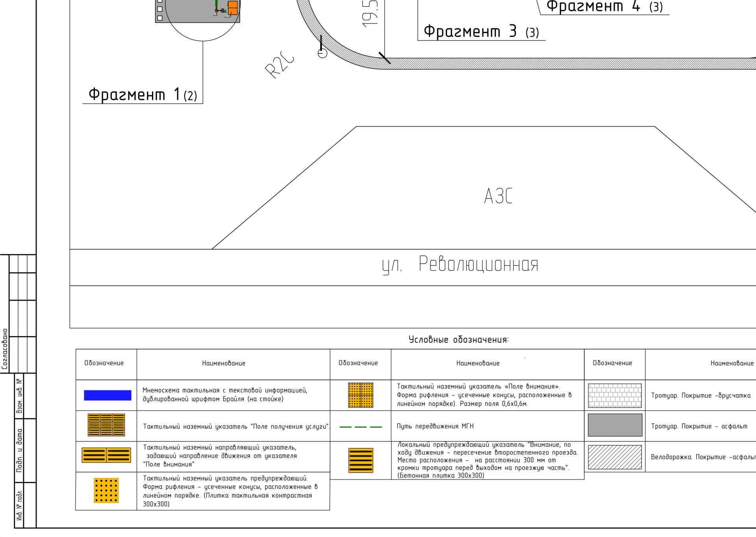
Task: Click the yellow dotted warning tile icon
Action: pos(106,490)
